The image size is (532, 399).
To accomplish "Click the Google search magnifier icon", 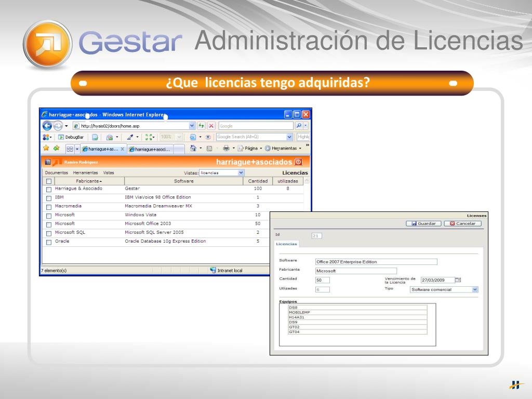I will point(299,126).
